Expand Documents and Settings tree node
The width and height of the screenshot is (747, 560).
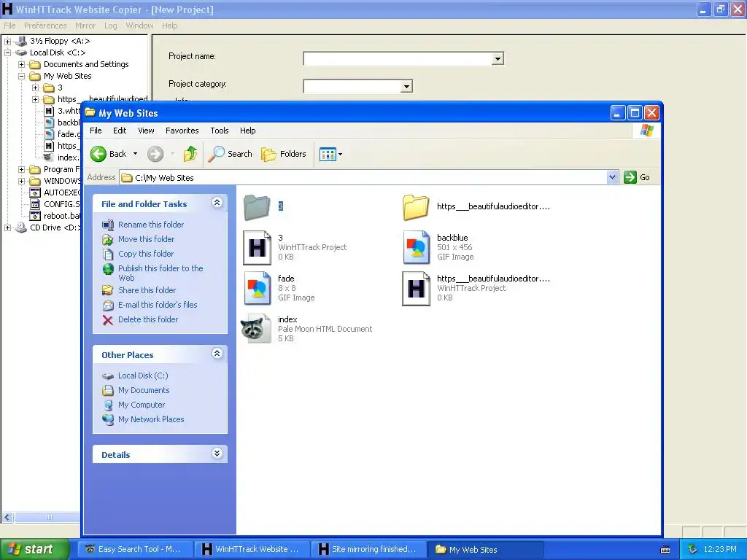[21, 64]
